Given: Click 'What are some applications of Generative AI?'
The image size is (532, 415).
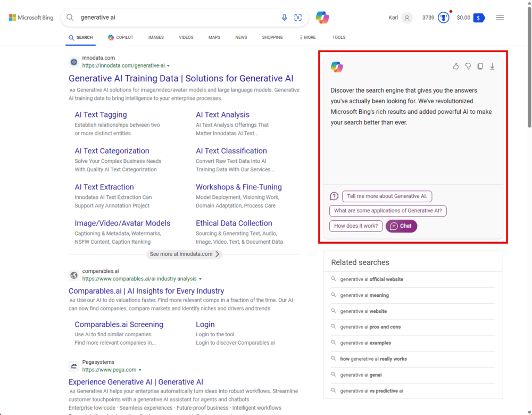Looking at the screenshot, I should click(x=388, y=211).
